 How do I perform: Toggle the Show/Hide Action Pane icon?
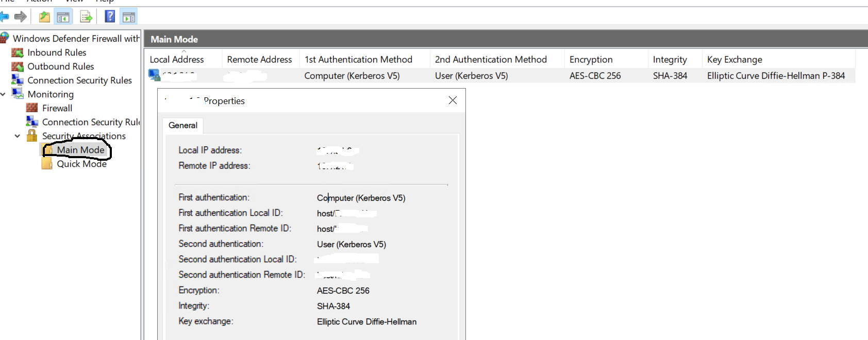(x=128, y=16)
